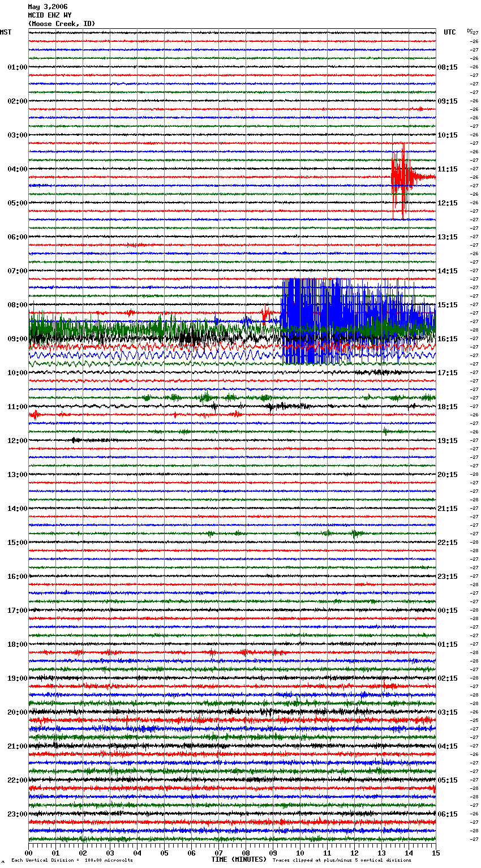Click the large clipped blue seismic event
This screenshot has height=868, width=481.
point(358,321)
